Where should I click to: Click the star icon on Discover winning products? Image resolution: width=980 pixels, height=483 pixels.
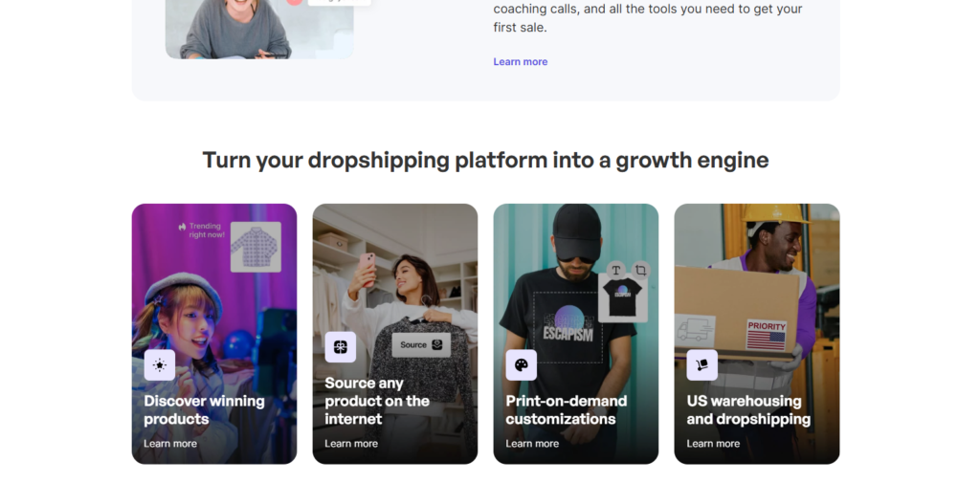coord(160,365)
